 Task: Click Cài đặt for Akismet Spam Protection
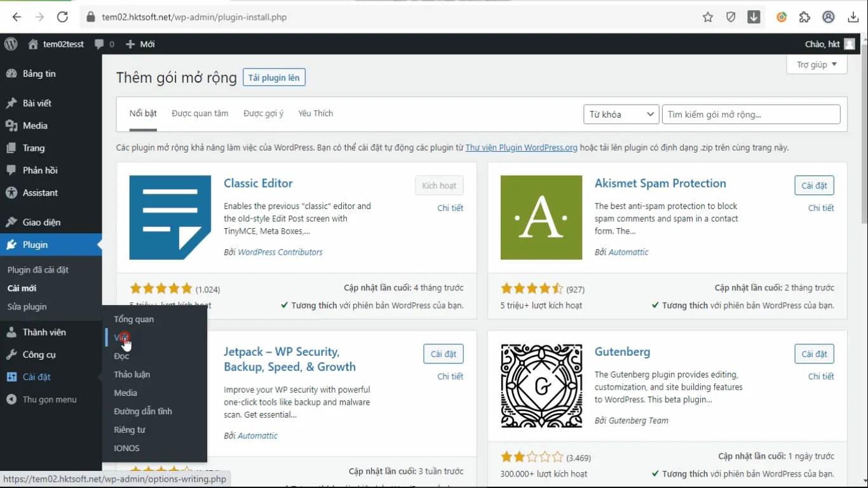(814, 186)
